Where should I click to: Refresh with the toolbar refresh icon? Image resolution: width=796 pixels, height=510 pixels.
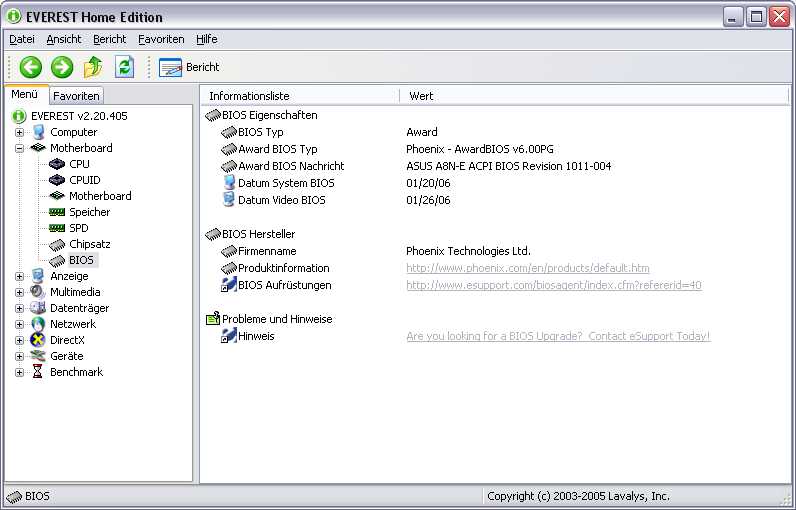[124, 67]
